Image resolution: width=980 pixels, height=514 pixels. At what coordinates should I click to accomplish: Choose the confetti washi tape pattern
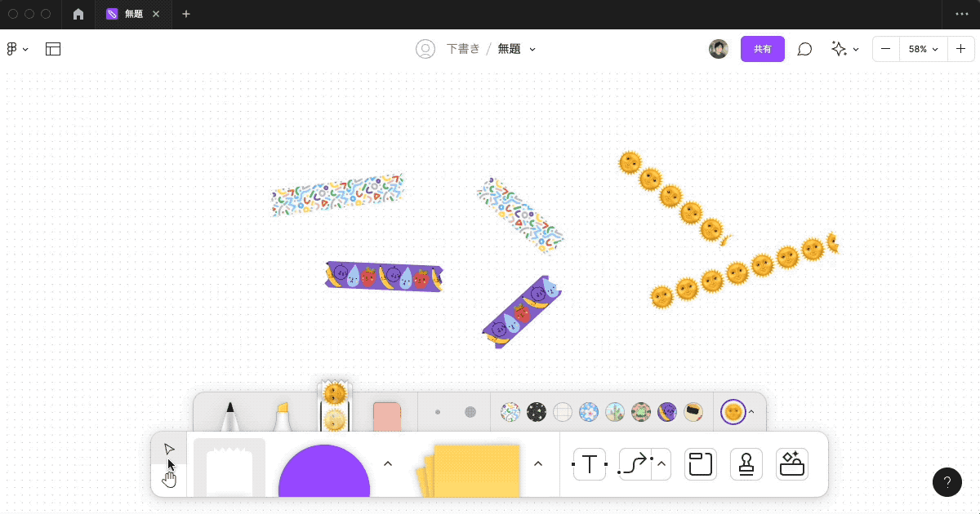pyautogui.click(x=510, y=412)
